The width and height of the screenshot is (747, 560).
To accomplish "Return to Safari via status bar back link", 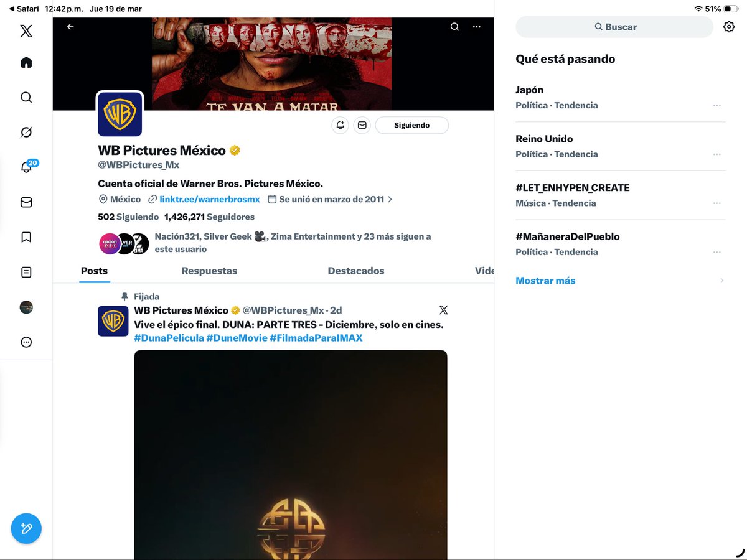I will 23,9.
